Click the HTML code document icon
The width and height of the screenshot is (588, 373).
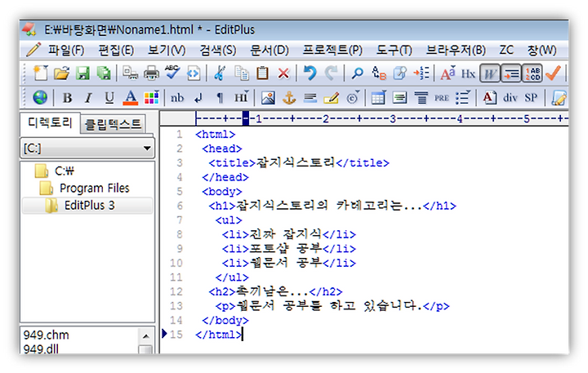point(193,73)
